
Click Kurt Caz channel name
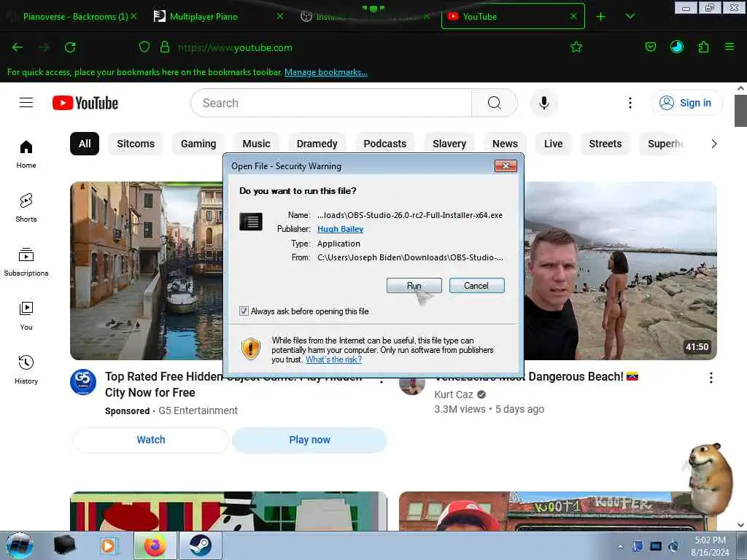pyautogui.click(x=454, y=394)
